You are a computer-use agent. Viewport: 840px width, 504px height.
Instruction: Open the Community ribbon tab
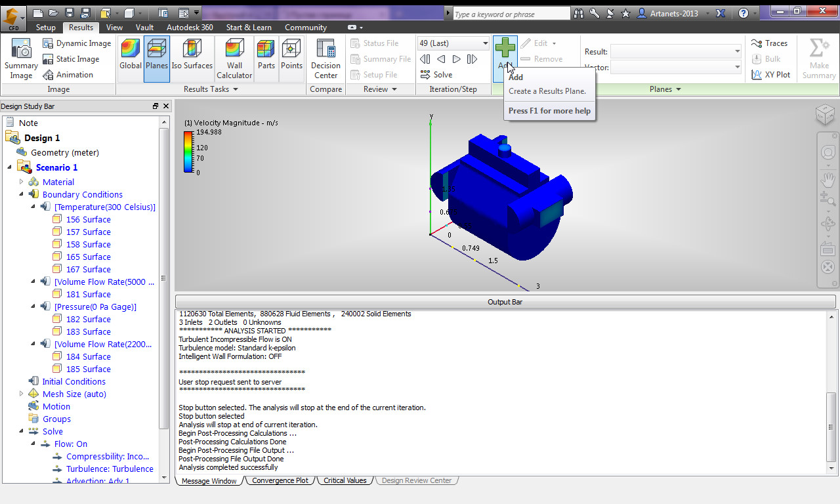(305, 28)
